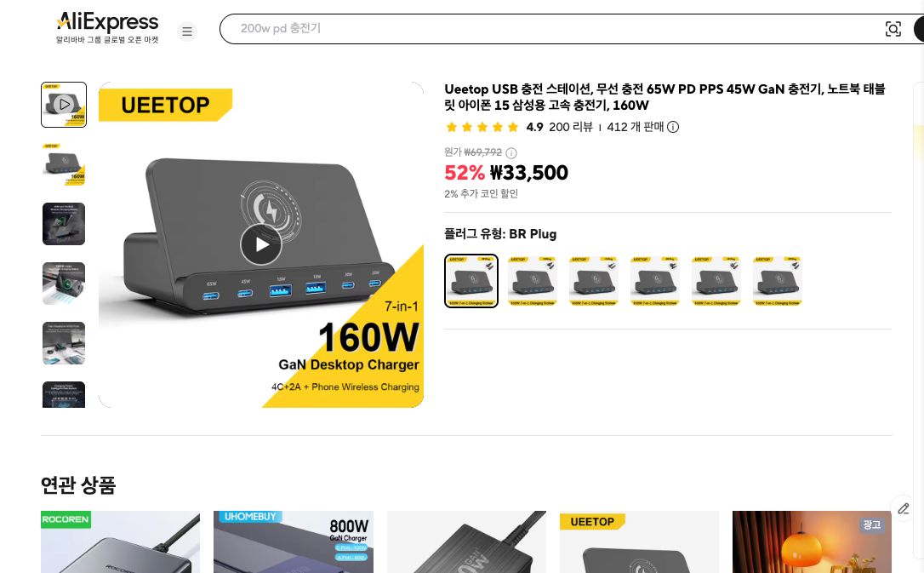
Task: Select the second product thumbnail
Action: coord(64,164)
